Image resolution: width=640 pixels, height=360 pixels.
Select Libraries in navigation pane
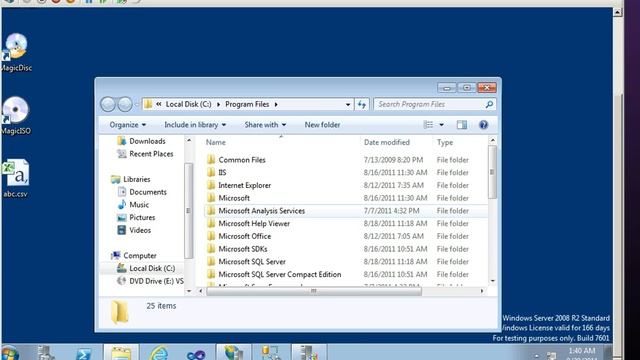point(131,179)
